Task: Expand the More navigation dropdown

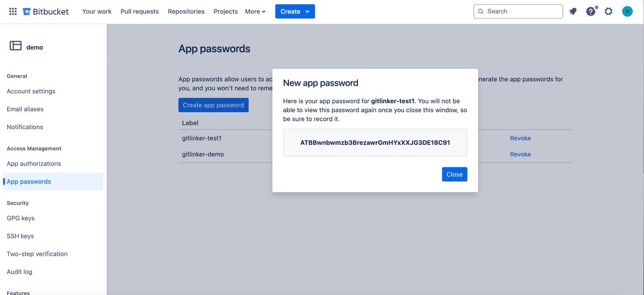Action: [255, 12]
